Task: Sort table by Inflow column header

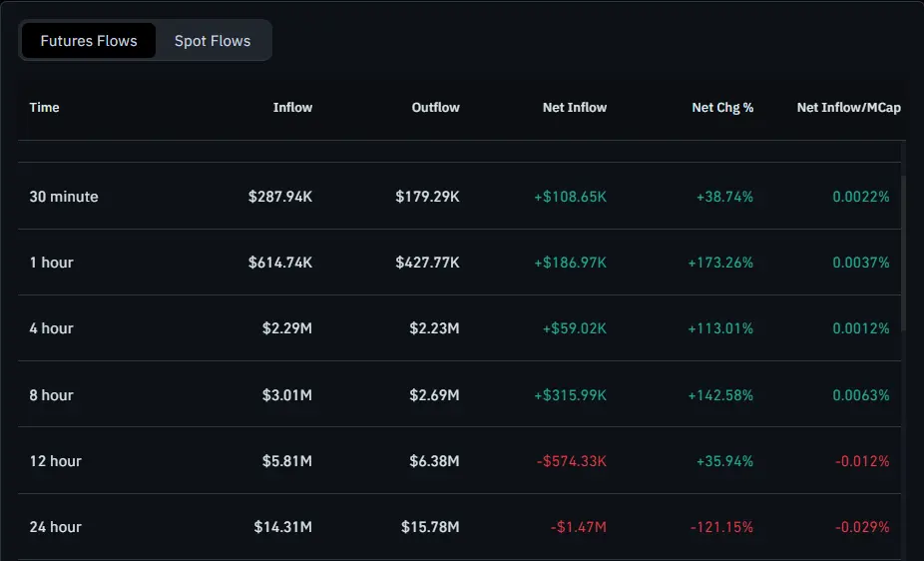Action: tap(292, 107)
